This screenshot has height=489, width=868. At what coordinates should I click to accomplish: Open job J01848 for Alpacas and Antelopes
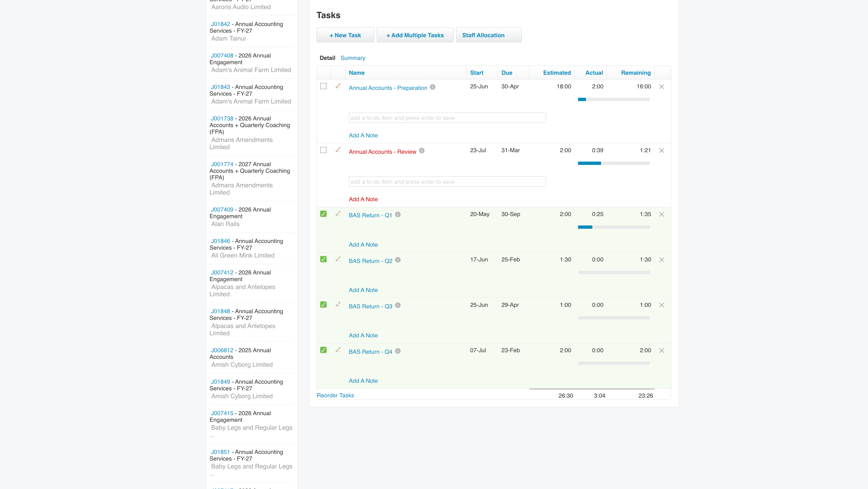pyautogui.click(x=220, y=311)
